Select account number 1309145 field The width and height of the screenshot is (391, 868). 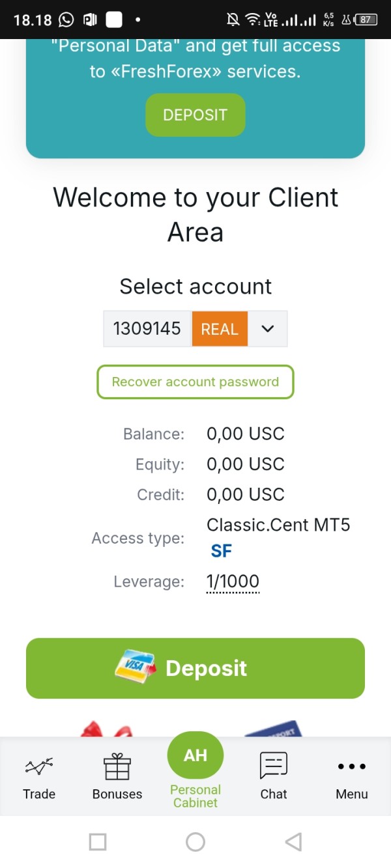point(147,329)
